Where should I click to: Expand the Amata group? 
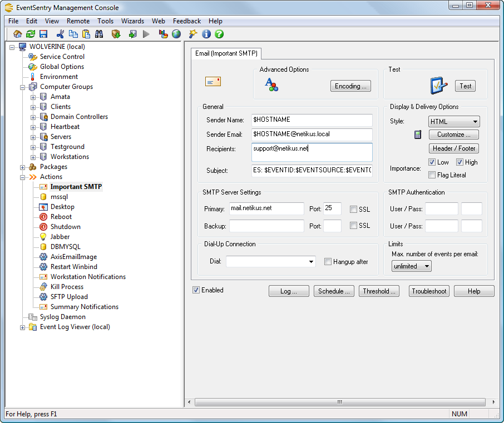click(33, 97)
